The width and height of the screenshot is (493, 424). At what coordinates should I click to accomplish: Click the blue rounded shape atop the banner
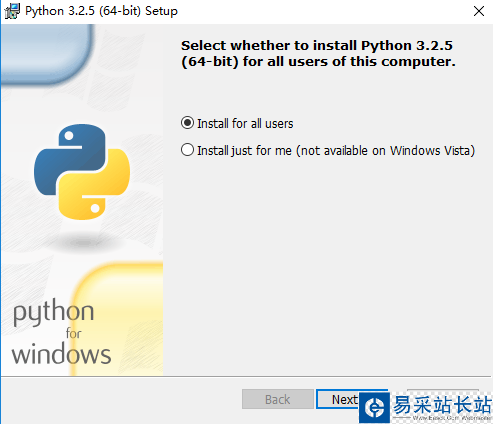47,53
